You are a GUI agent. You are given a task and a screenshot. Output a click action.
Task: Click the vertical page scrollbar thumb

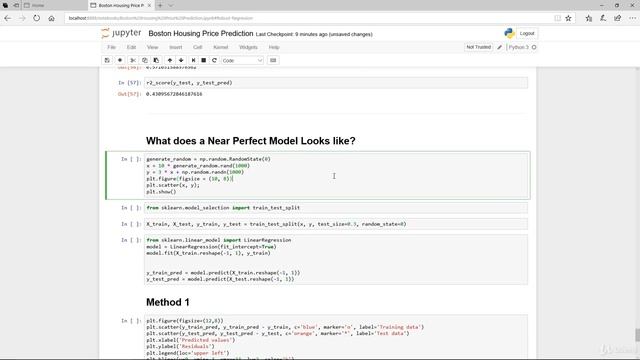click(x=637, y=336)
